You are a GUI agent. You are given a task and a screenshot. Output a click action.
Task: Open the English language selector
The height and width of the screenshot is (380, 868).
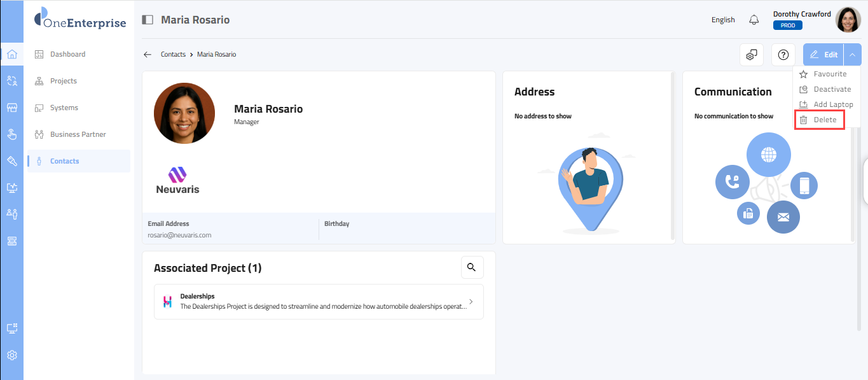point(723,20)
